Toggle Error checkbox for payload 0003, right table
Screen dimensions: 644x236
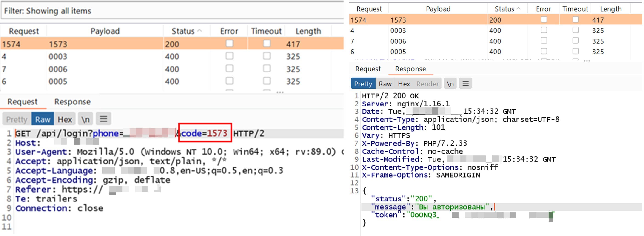coord(544,30)
